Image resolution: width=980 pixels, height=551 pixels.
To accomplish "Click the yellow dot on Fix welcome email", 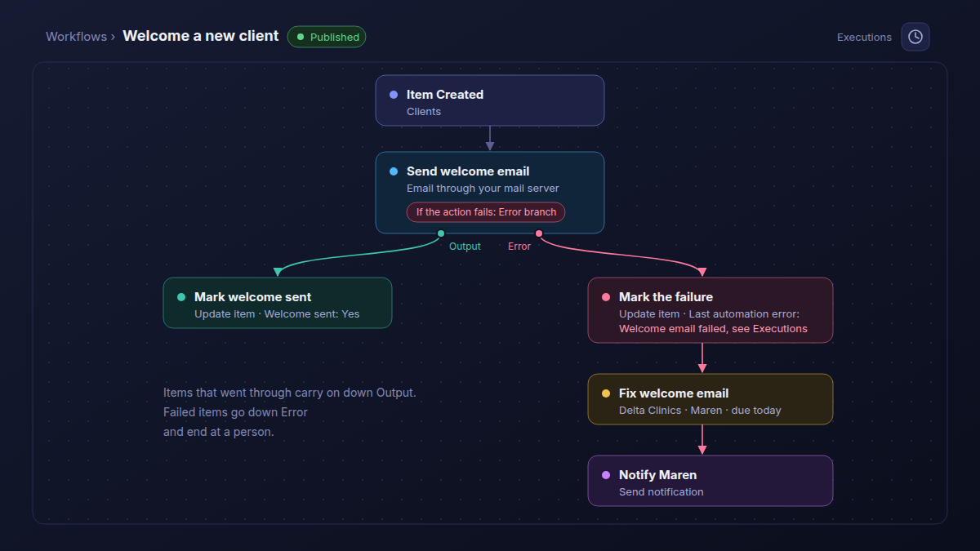I will point(606,393).
